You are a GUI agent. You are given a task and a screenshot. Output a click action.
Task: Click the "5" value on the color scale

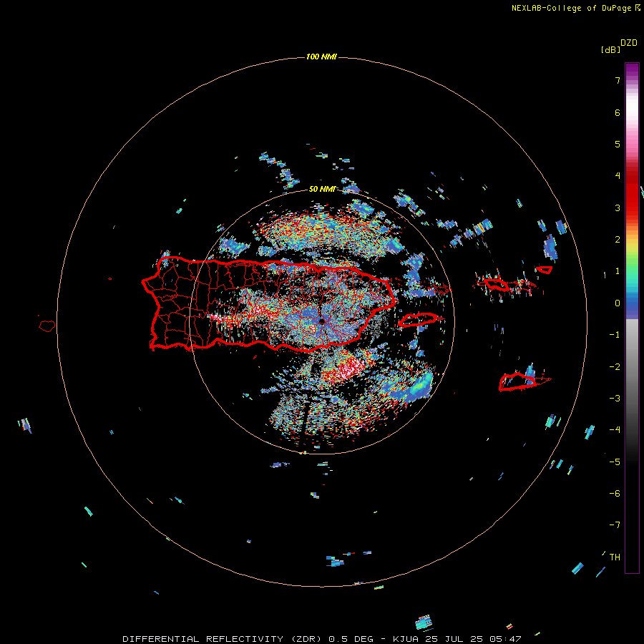pos(618,144)
